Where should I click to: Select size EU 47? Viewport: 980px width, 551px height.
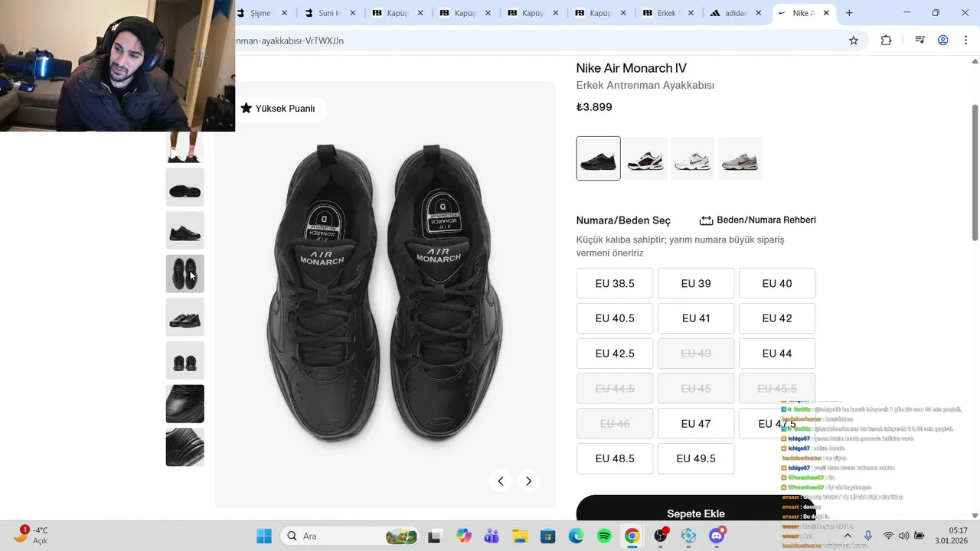pos(696,423)
